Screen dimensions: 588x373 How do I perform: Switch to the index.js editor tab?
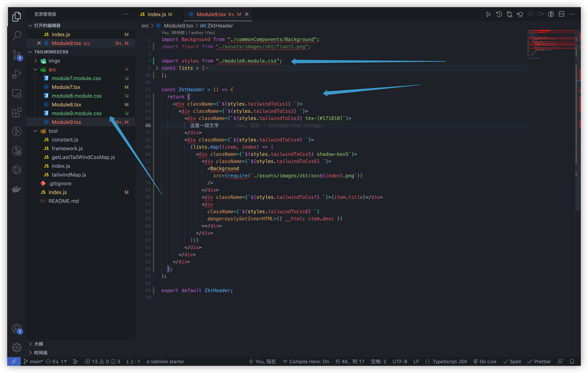(x=157, y=14)
